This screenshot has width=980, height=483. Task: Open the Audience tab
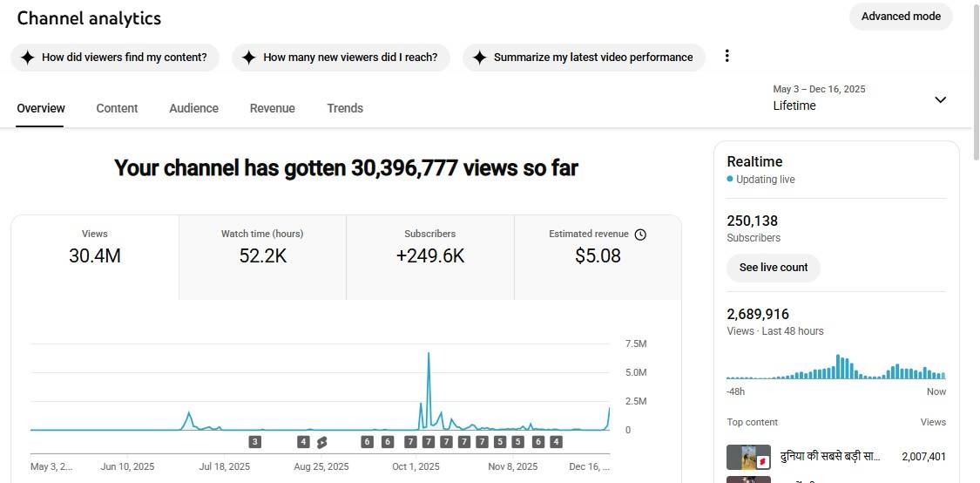[193, 108]
